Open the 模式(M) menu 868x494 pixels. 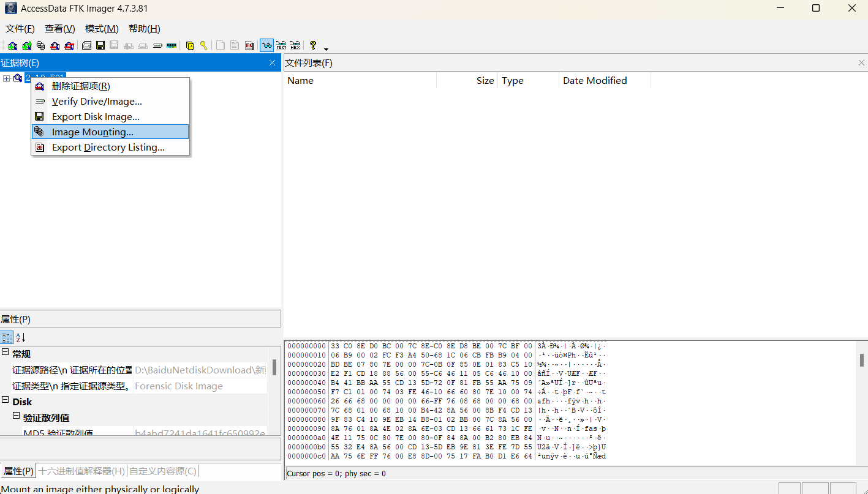click(x=102, y=29)
